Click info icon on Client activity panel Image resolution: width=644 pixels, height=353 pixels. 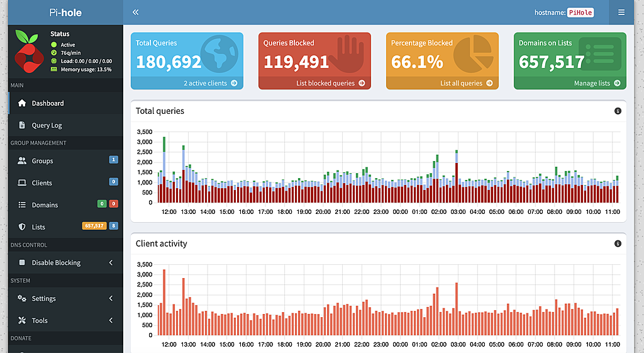618,244
